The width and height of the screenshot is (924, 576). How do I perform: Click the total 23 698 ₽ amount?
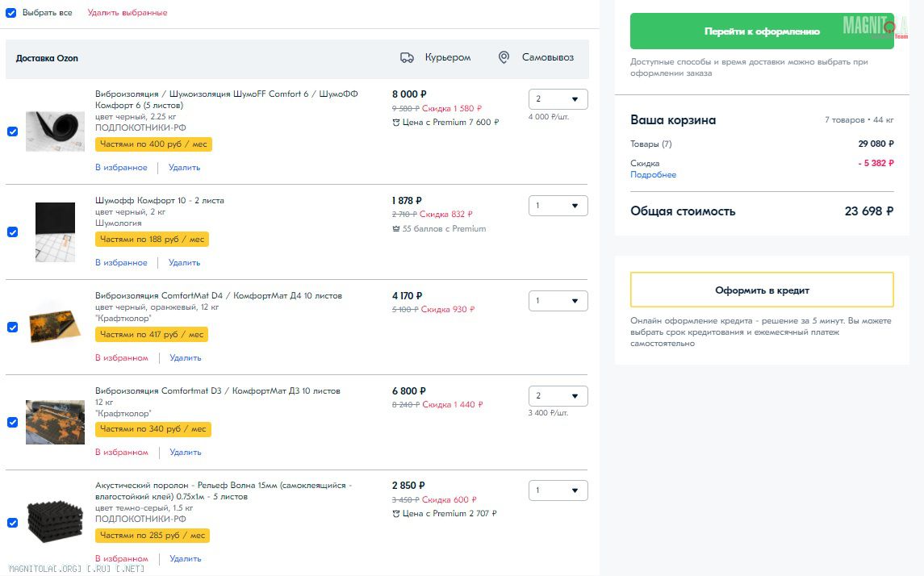click(869, 211)
